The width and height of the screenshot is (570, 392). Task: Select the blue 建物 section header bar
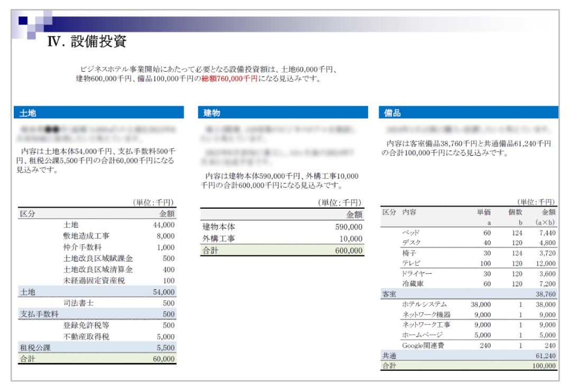[x=283, y=113]
